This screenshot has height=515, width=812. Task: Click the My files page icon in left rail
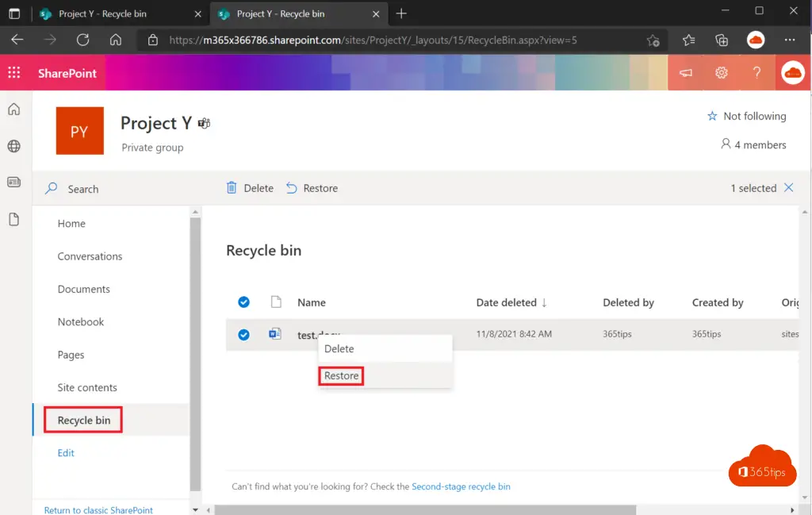pyautogui.click(x=13, y=220)
